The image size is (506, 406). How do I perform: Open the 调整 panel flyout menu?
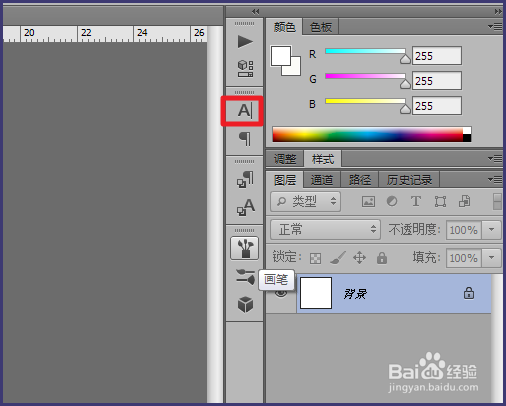tap(495, 158)
